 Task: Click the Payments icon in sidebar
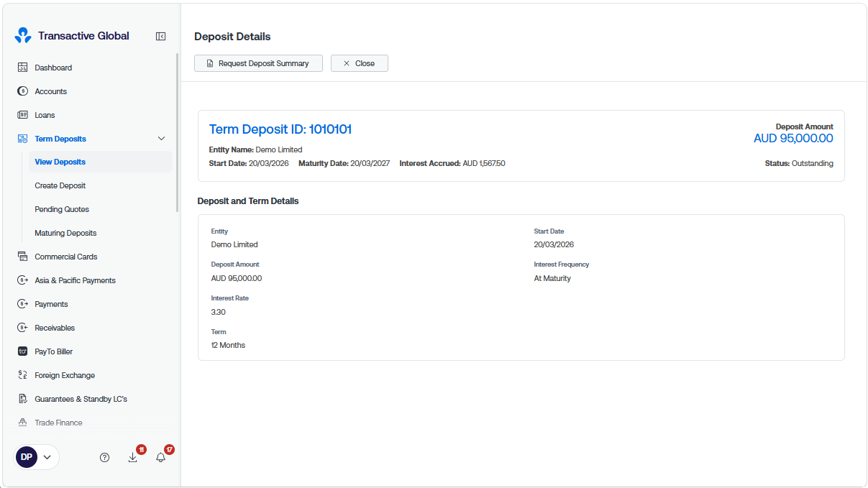(22, 304)
